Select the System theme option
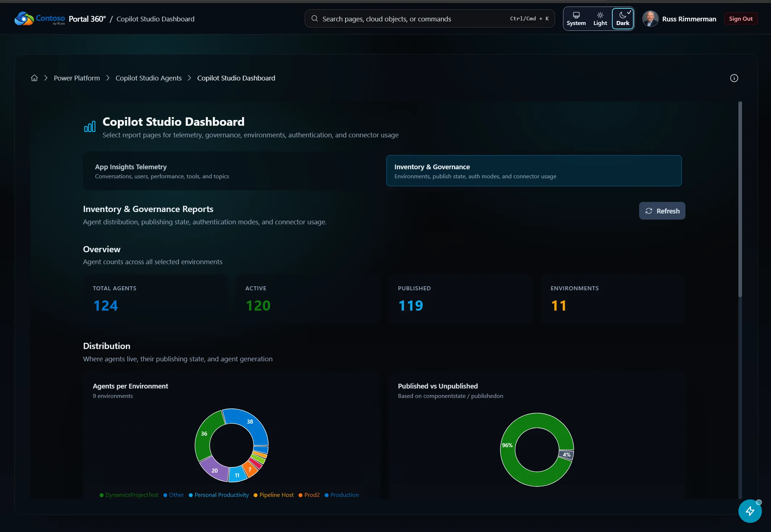 [x=576, y=19]
